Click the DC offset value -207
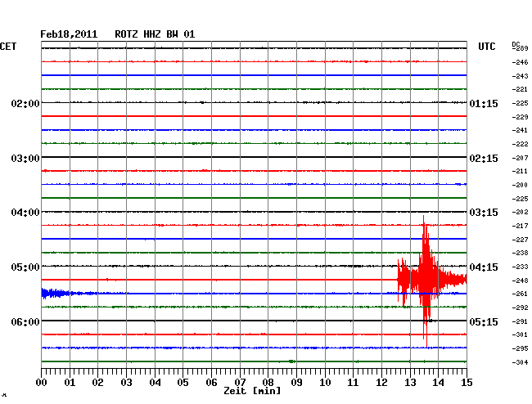 pyautogui.click(x=520, y=158)
